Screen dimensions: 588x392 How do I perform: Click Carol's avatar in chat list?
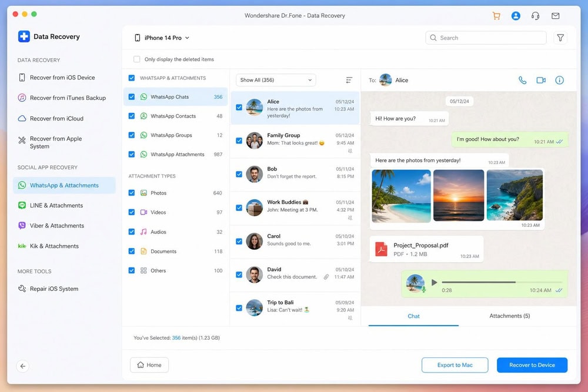tap(254, 242)
